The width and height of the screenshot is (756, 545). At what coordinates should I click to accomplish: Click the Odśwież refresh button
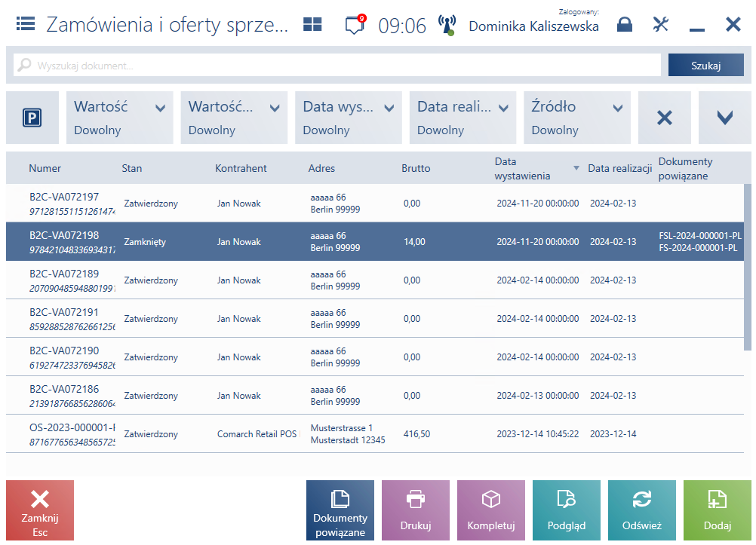tap(642, 510)
